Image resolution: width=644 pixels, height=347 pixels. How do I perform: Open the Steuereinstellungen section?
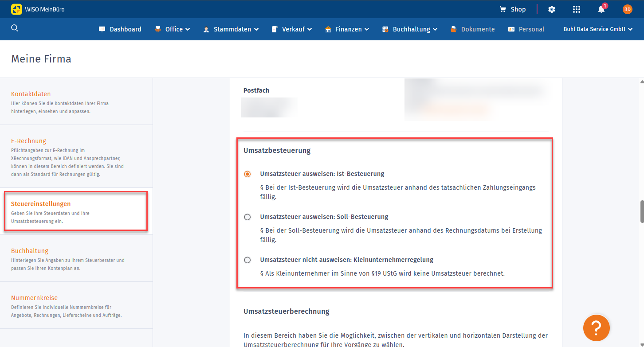76,211
